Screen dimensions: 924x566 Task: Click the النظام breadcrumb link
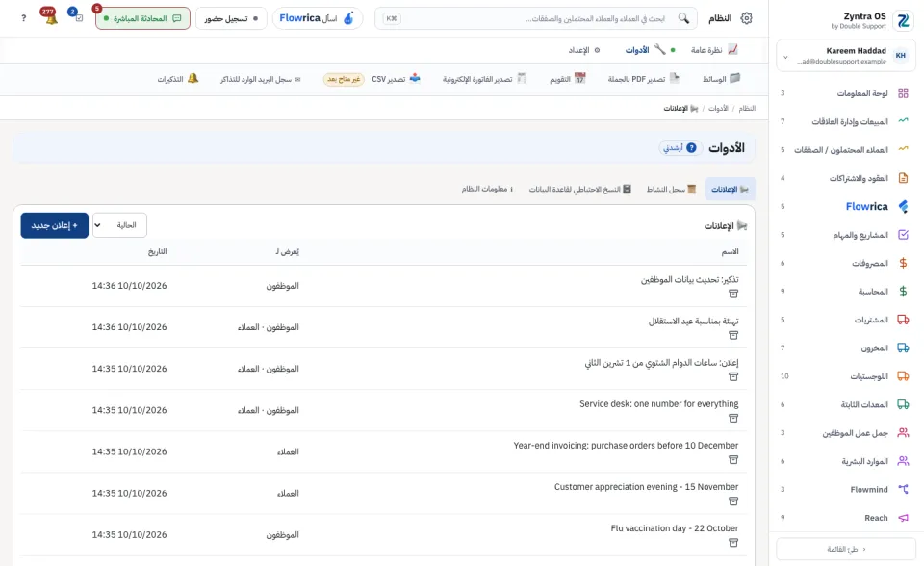coord(747,109)
